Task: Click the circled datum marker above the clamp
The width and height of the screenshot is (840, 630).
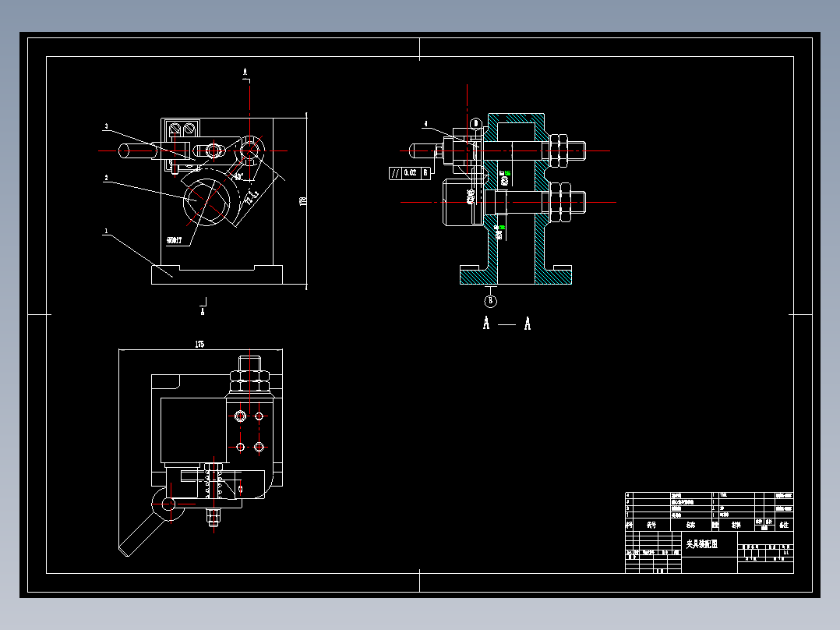Action: (x=475, y=124)
